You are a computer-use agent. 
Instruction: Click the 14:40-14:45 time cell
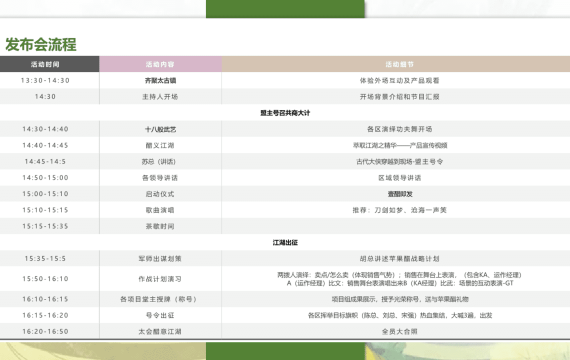[45, 145]
